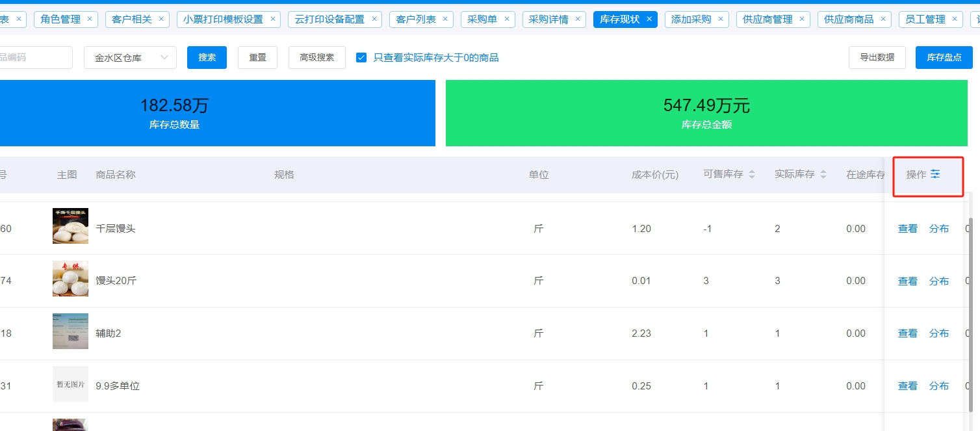The width and height of the screenshot is (980, 431).
Task: Expand the 金水区仓库 warehouse dropdown
Action: pyautogui.click(x=130, y=58)
